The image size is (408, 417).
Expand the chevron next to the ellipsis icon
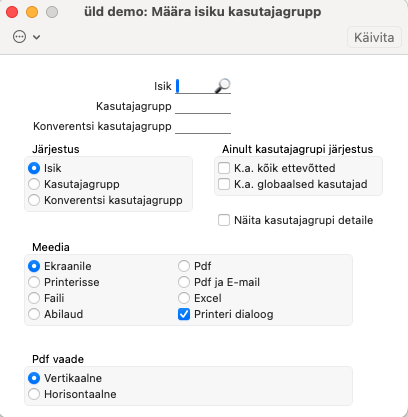[37, 37]
